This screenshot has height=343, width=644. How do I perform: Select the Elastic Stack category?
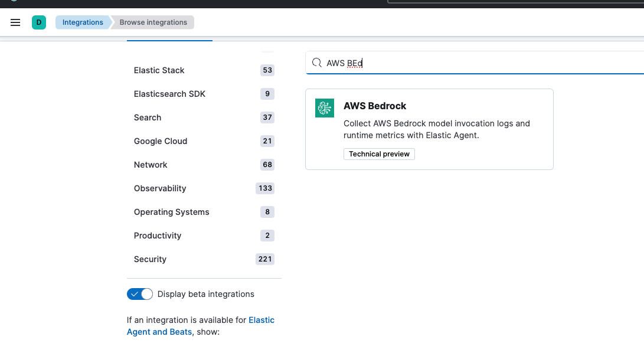tap(159, 70)
